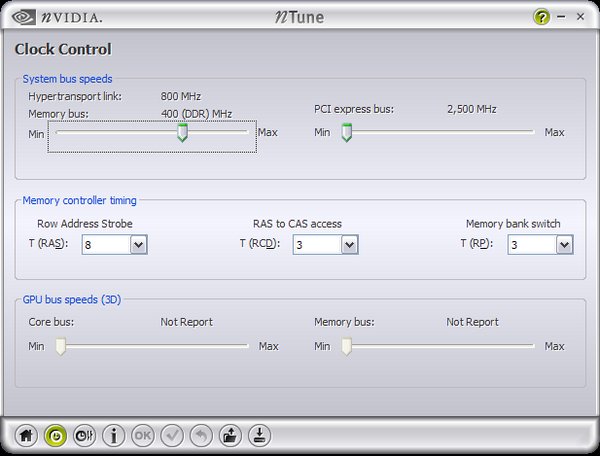
Task: Close the nTune window
Action: (x=580, y=16)
